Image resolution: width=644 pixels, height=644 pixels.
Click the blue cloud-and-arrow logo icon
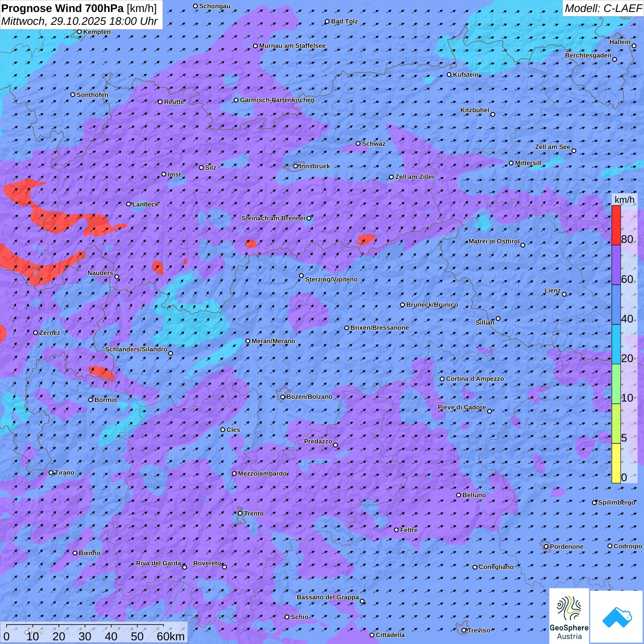coord(617,617)
